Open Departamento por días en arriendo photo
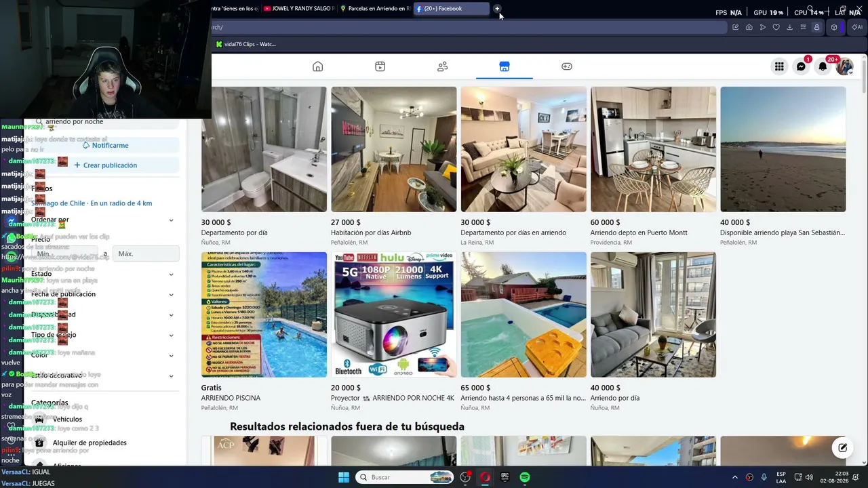 point(524,149)
